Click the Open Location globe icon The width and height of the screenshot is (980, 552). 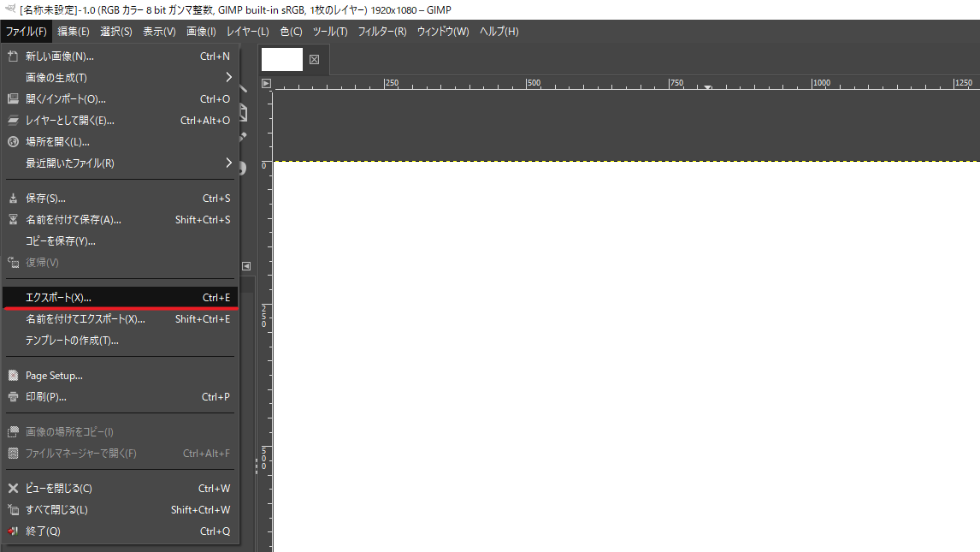point(13,142)
